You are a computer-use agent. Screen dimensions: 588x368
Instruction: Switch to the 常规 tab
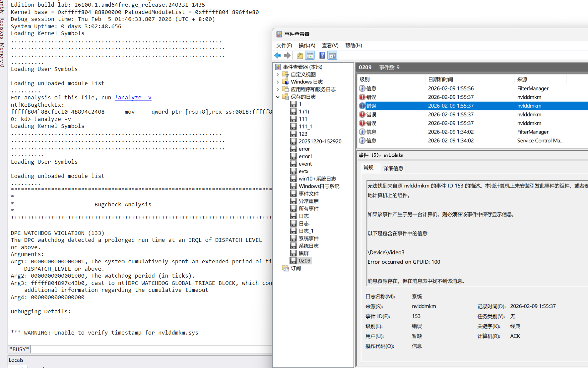[368, 168]
